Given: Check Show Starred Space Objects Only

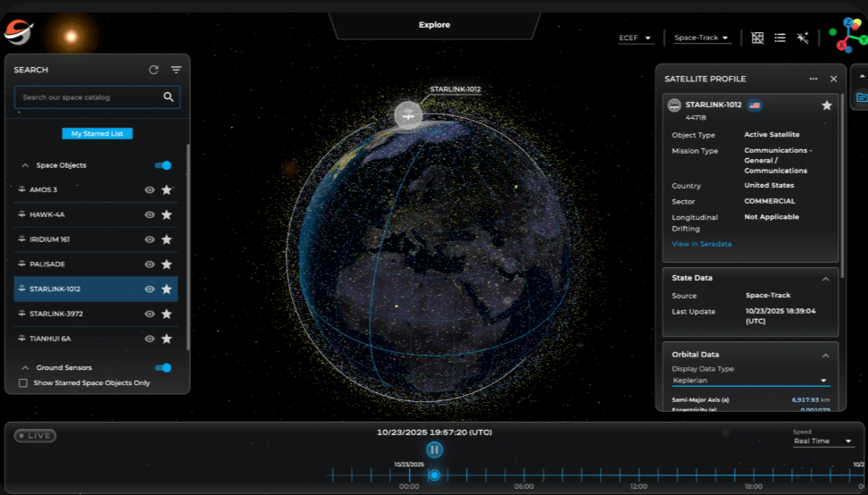Looking at the screenshot, I should coord(23,383).
